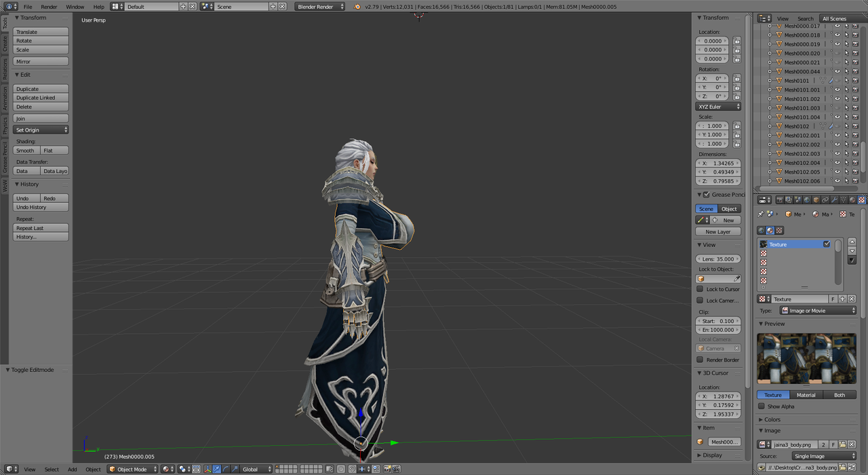Select the rotate manipulator arc icon
The height and width of the screenshot is (475, 868).
226,469
